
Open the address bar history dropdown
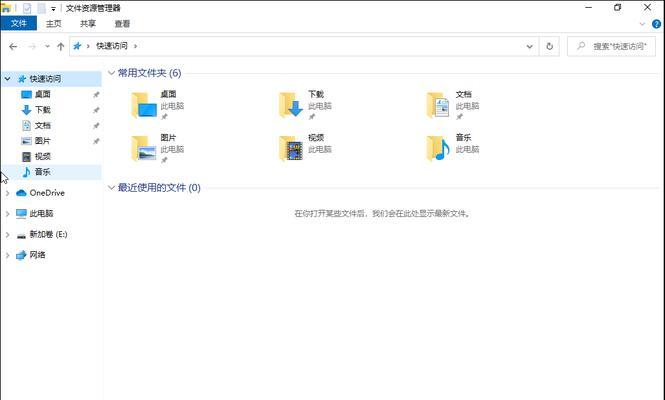(x=529, y=46)
